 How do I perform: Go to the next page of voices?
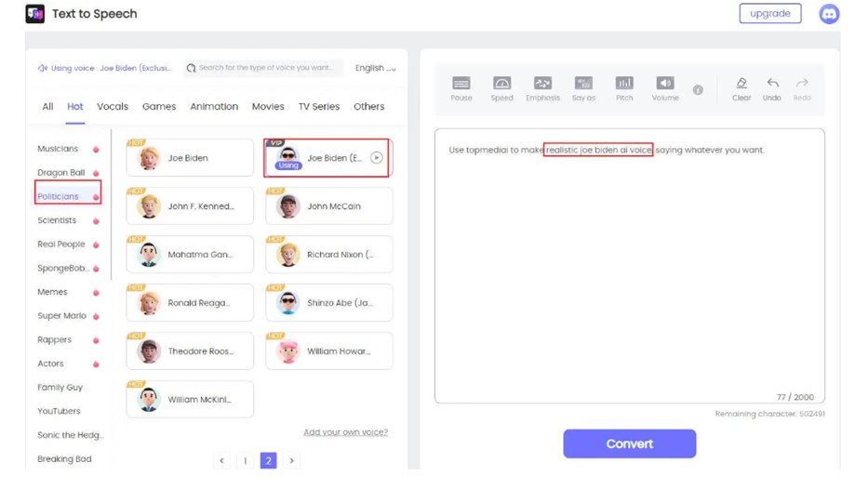point(291,460)
